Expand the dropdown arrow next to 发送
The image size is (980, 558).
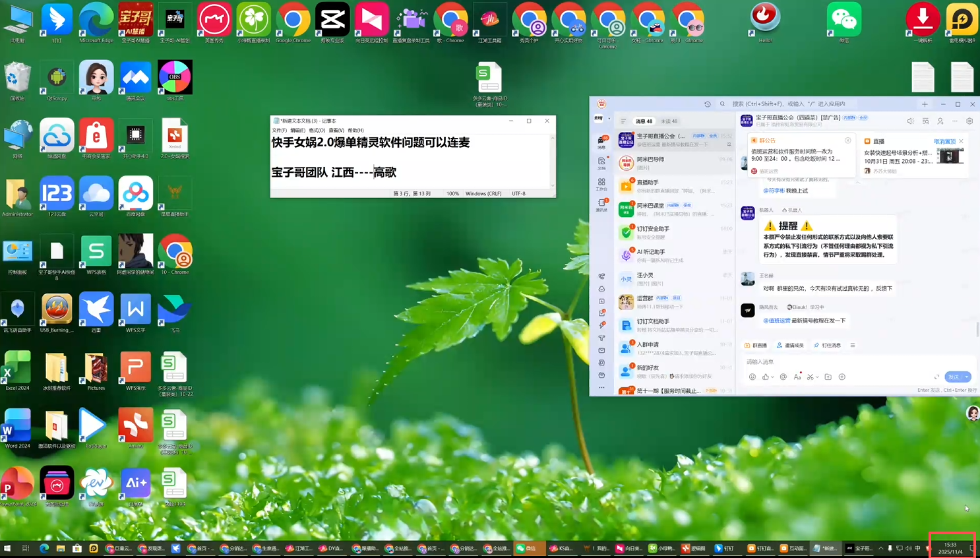click(x=967, y=377)
